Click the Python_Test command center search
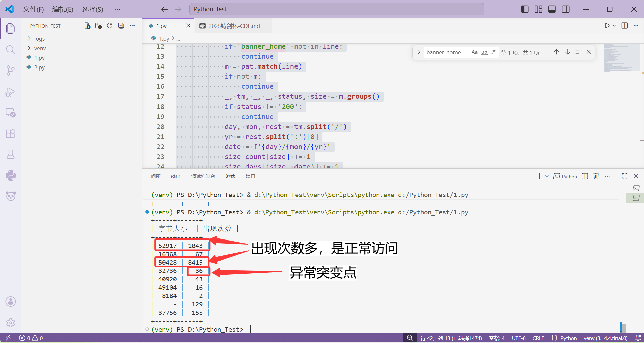Screen dimensions: 644x343 [336, 9]
